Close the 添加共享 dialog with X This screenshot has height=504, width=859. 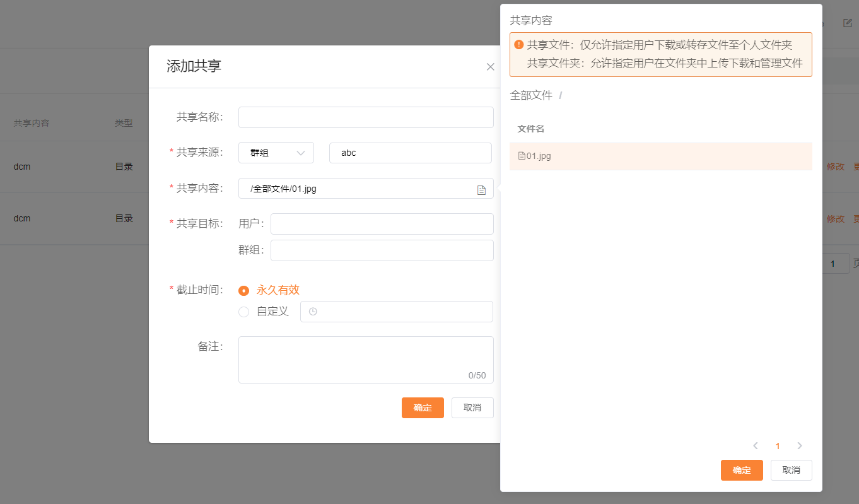490,67
